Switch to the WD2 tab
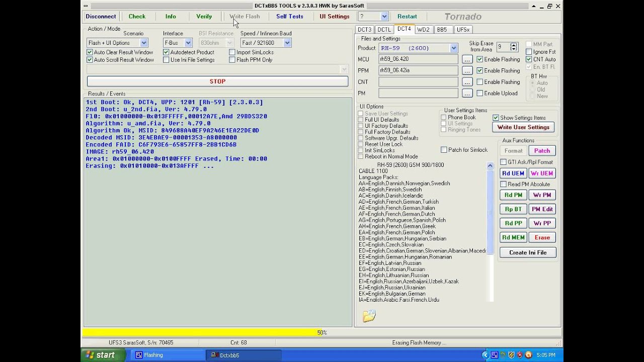The height and width of the screenshot is (362, 644). 423,30
